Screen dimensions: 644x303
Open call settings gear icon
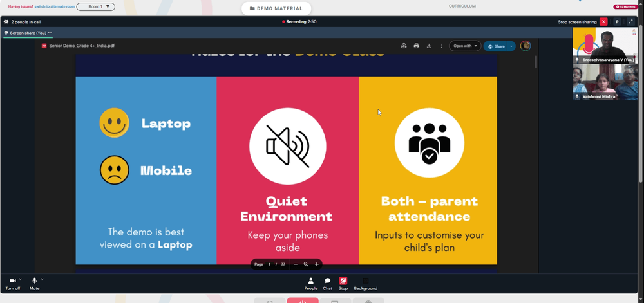6,22
